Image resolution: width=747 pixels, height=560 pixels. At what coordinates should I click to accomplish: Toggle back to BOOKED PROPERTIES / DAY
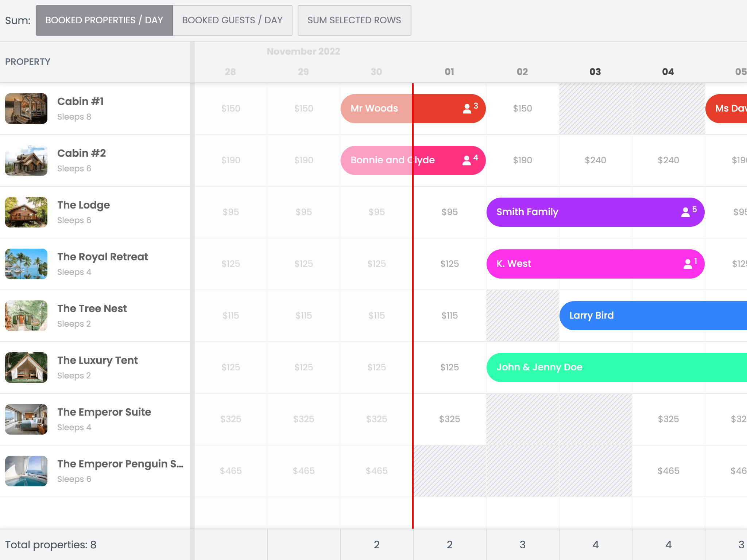pyautogui.click(x=104, y=20)
